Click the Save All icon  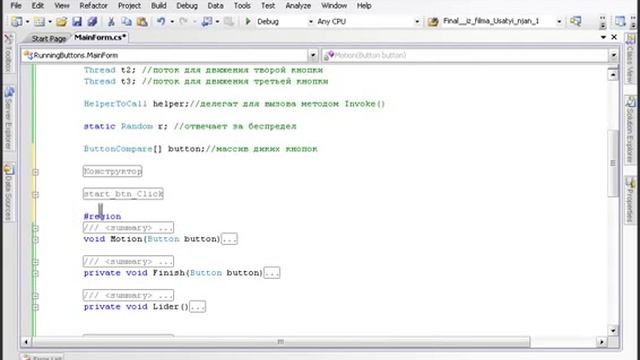point(92,22)
